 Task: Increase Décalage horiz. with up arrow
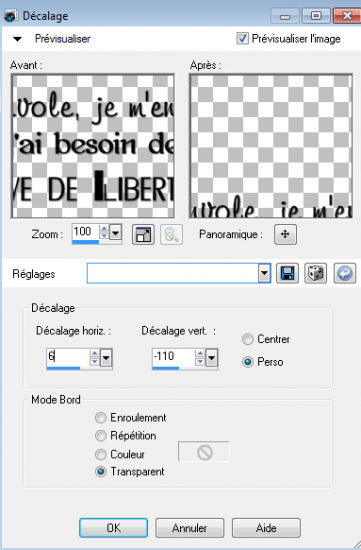[x=94, y=353]
